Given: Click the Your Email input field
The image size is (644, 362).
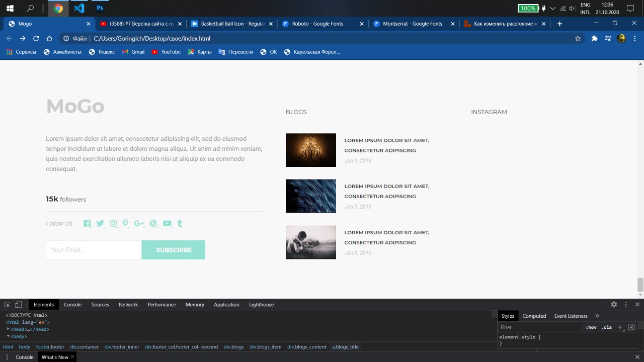Looking at the screenshot, I should [94, 250].
